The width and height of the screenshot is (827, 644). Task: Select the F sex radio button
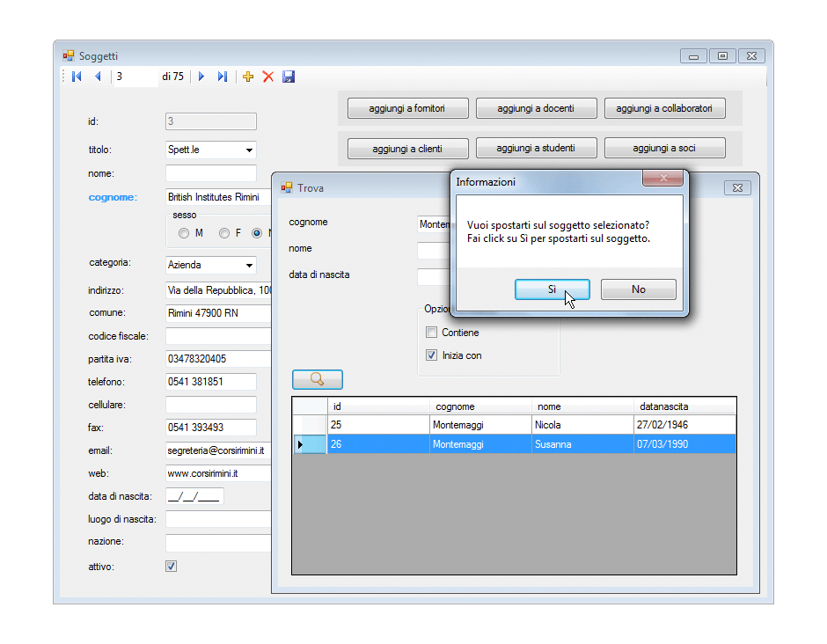point(224,233)
